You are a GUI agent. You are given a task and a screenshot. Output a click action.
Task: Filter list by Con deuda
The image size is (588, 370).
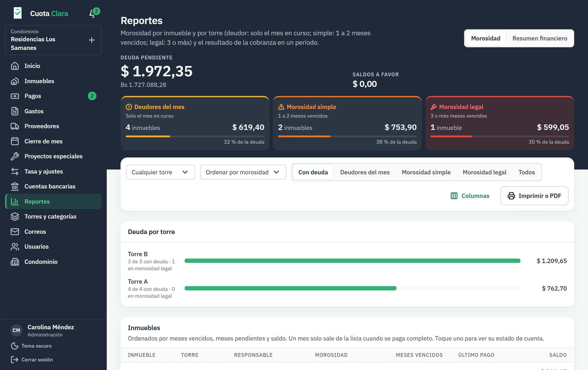[x=313, y=172]
